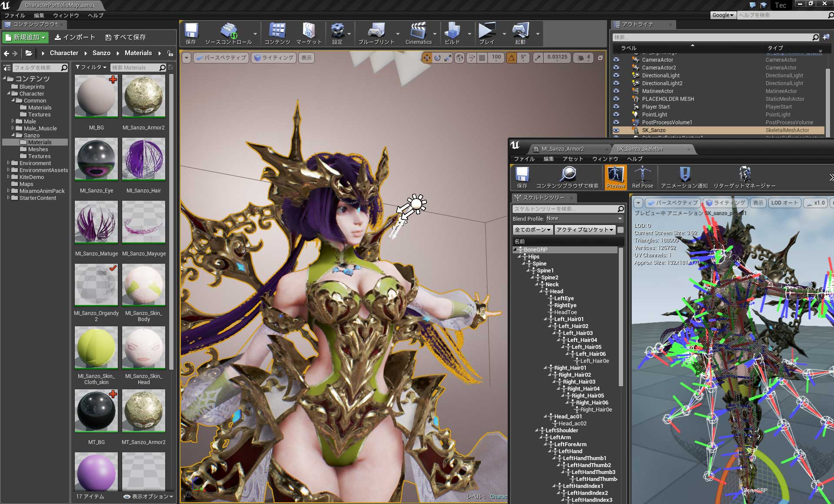Click the Play (プレイ) toolbar icon
This screenshot has width=834, height=504.
pos(487,31)
